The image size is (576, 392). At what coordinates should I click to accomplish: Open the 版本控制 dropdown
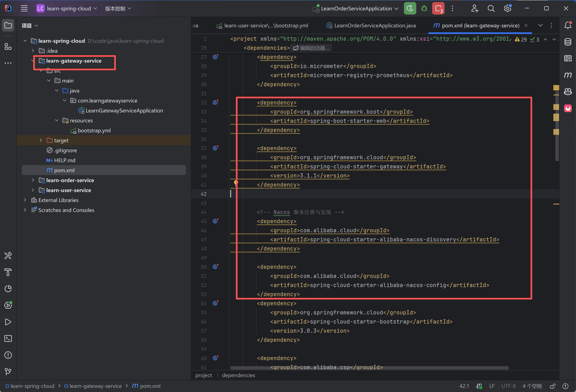118,9
